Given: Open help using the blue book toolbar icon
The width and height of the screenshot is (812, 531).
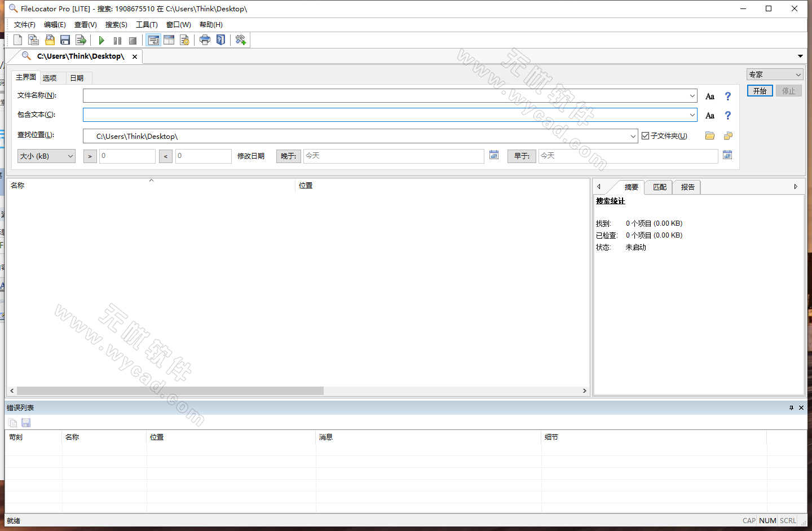Looking at the screenshot, I should (220, 40).
